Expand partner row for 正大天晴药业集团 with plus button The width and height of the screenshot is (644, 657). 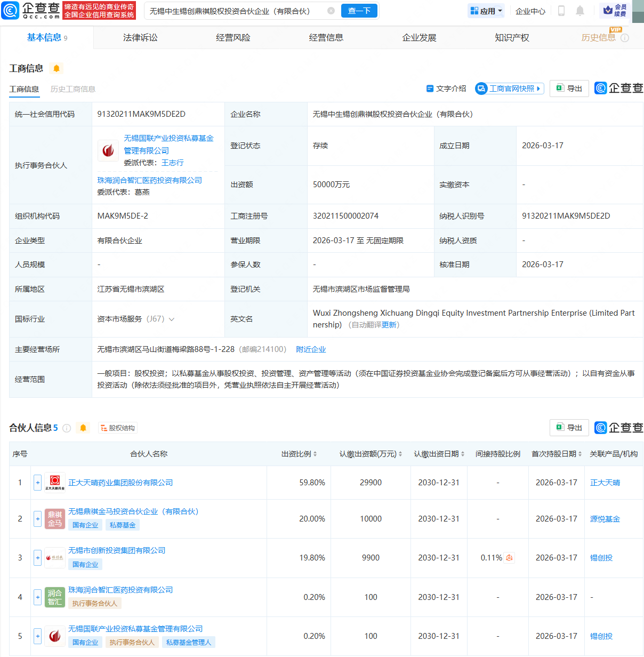point(37,482)
